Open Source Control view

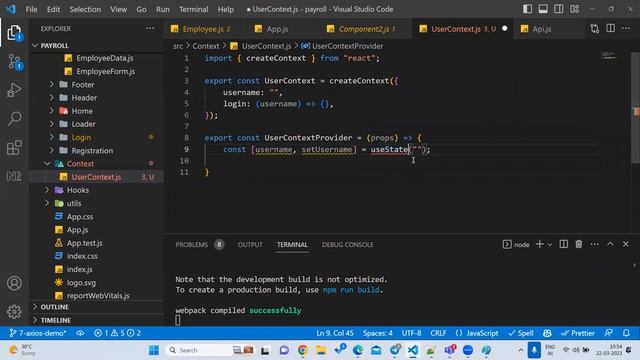(14, 62)
